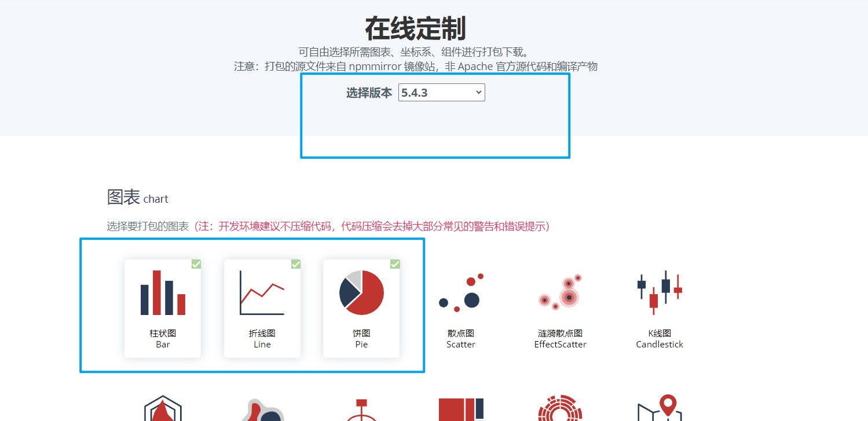Click the Line chart zigzag icon

pyautogui.click(x=262, y=292)
